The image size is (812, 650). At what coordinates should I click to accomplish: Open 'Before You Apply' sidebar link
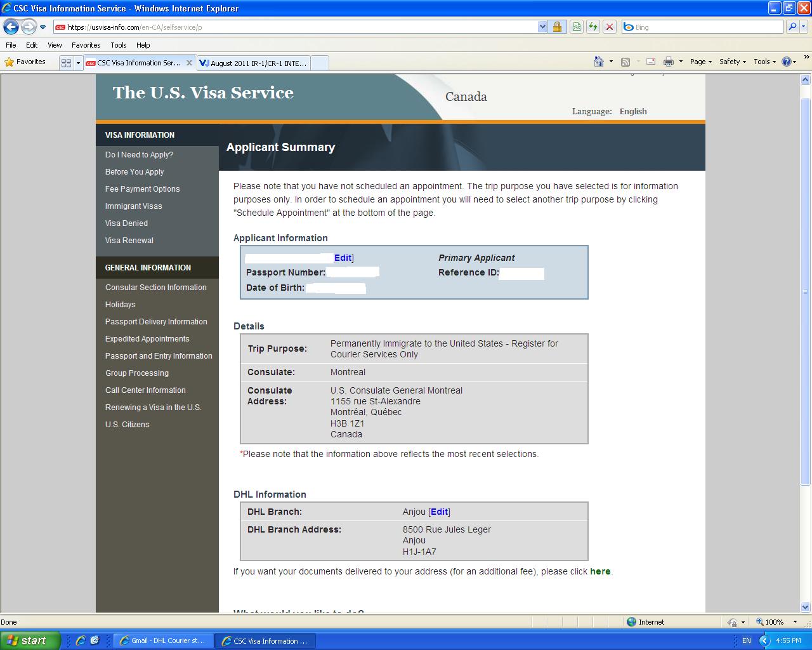[x=134, y=172]
